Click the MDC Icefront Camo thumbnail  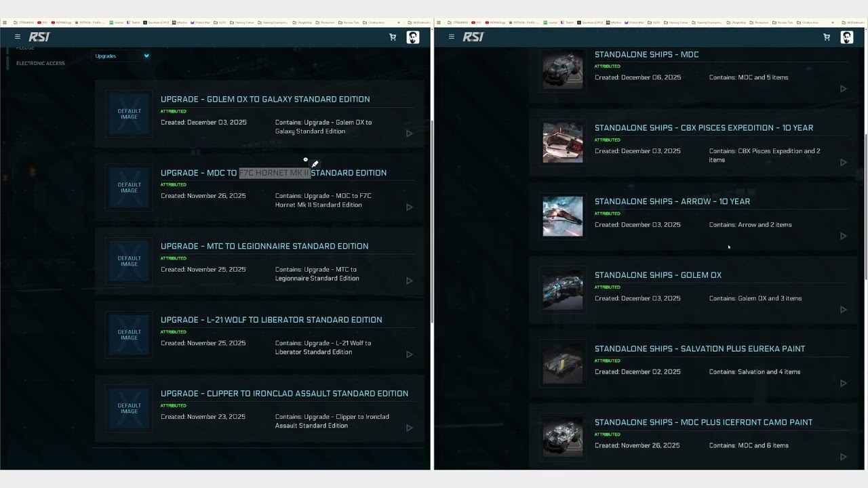pos(562,437)
